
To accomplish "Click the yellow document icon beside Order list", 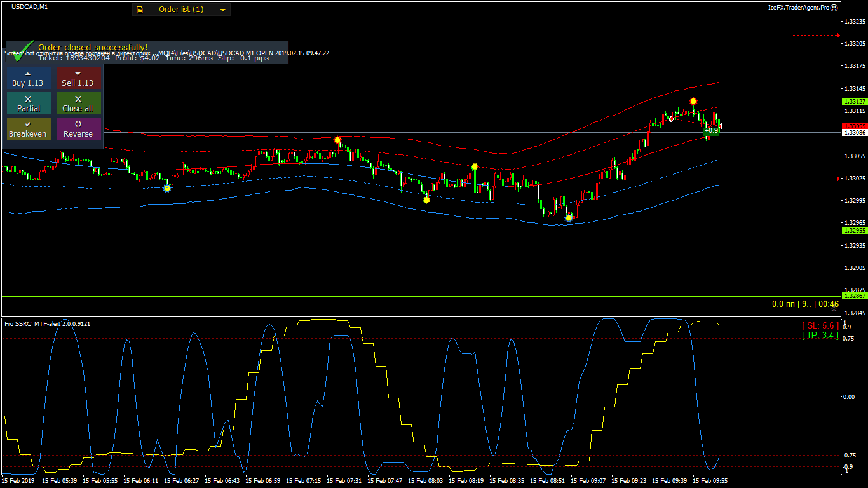I will (140, 10).
